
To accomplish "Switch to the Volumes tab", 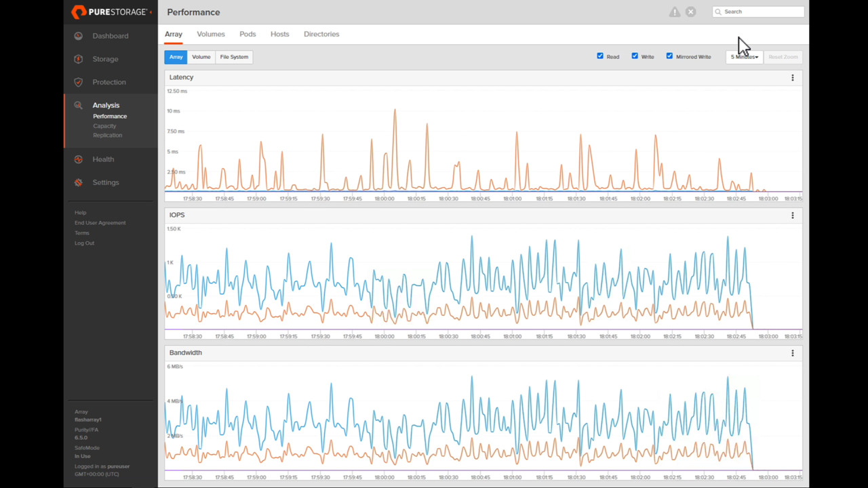I will pyautogui.click(x=210, y=34).
